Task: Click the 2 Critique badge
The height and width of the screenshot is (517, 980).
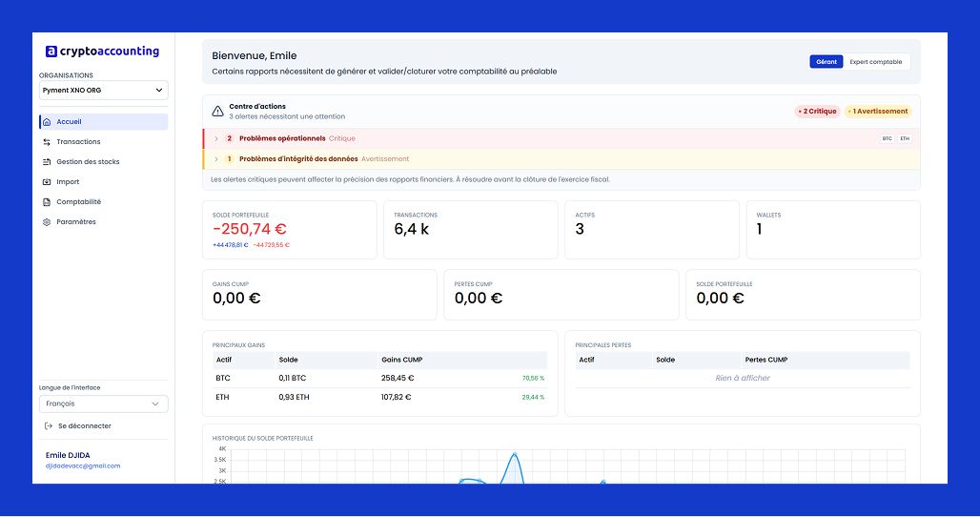Action: pyautogui.click(x=818, y=112)
